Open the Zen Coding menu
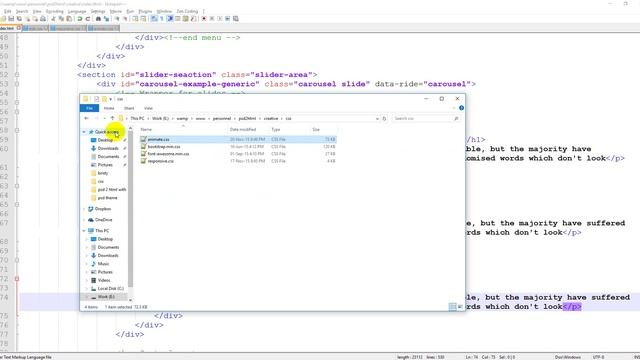The image size is (640, 360). coord(187,11)
